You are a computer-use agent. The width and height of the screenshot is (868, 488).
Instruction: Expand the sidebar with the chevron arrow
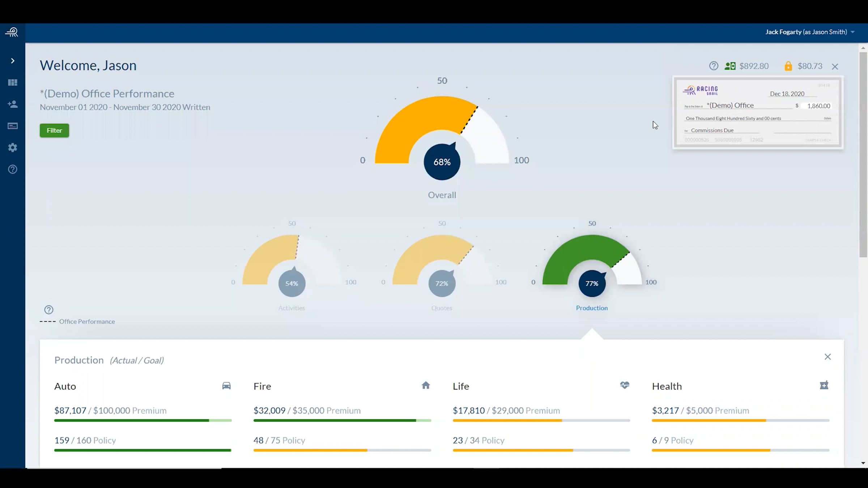coord(13,61)
